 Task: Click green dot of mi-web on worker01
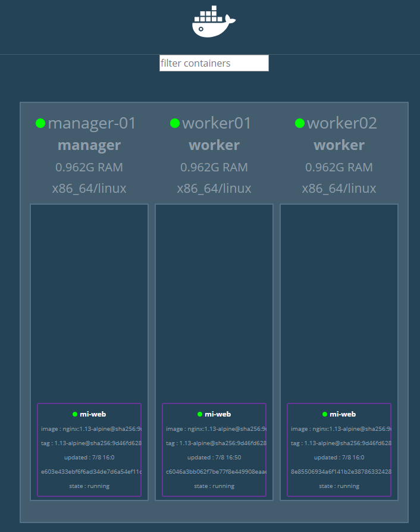[200, 414]
